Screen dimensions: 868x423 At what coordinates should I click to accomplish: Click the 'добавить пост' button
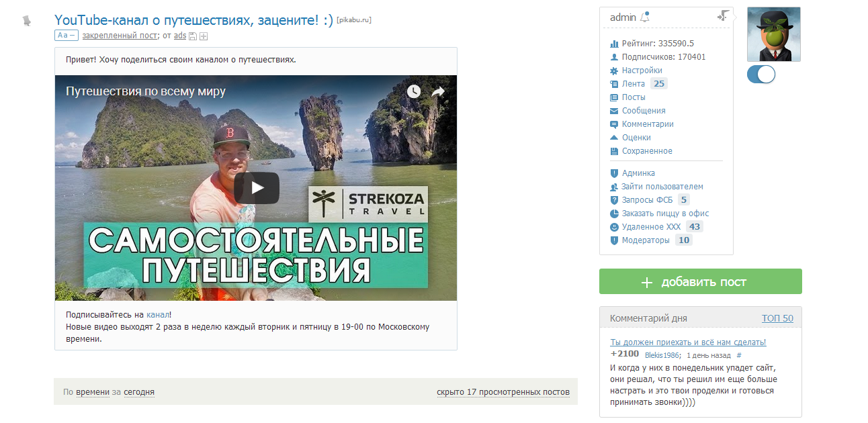701,281
